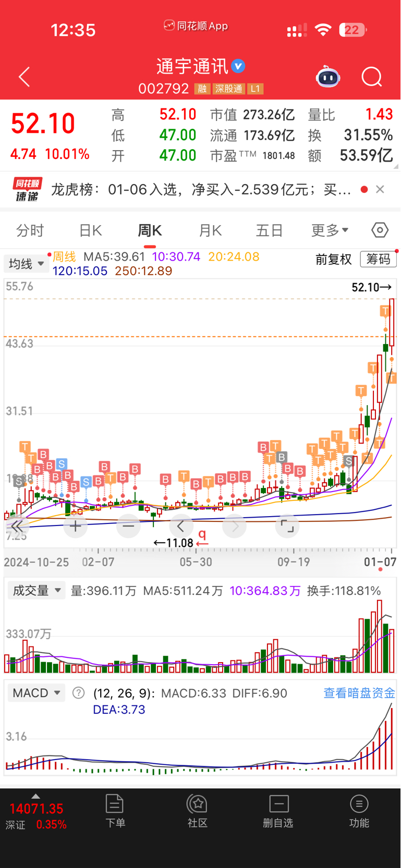The height and width of the screenshot is (868, 401).
Task: Open 下单 order placement
Action: (115, 811)
